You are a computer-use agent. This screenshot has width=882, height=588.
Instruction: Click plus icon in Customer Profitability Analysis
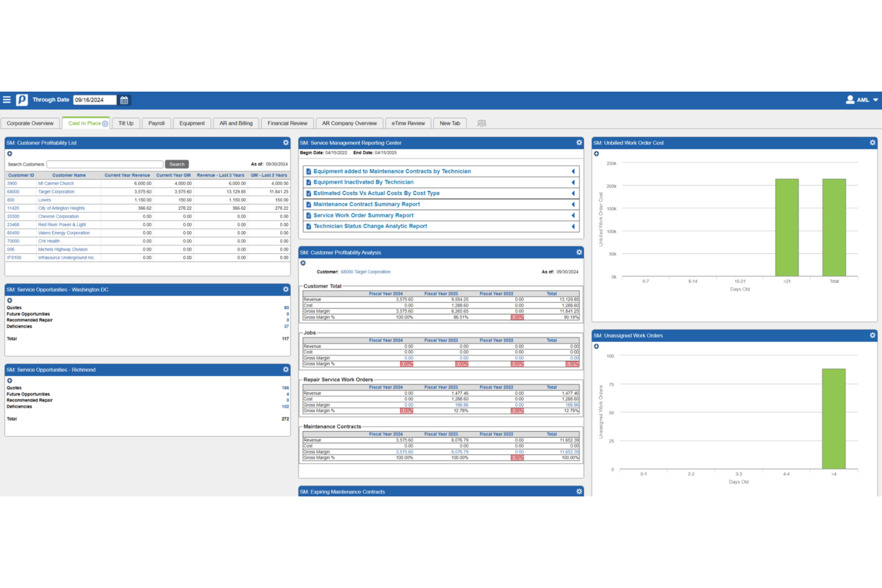tap(303, 263)
